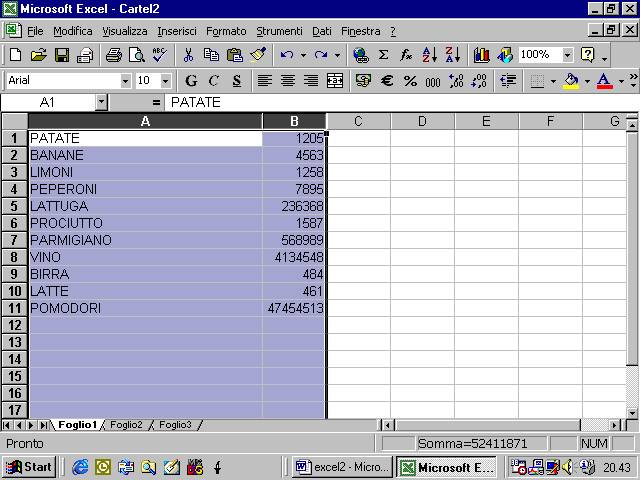Image resolution: width=640 pixels, height=480 pixels.
Task: Select the column C header
Action: [x=358, y=121]
